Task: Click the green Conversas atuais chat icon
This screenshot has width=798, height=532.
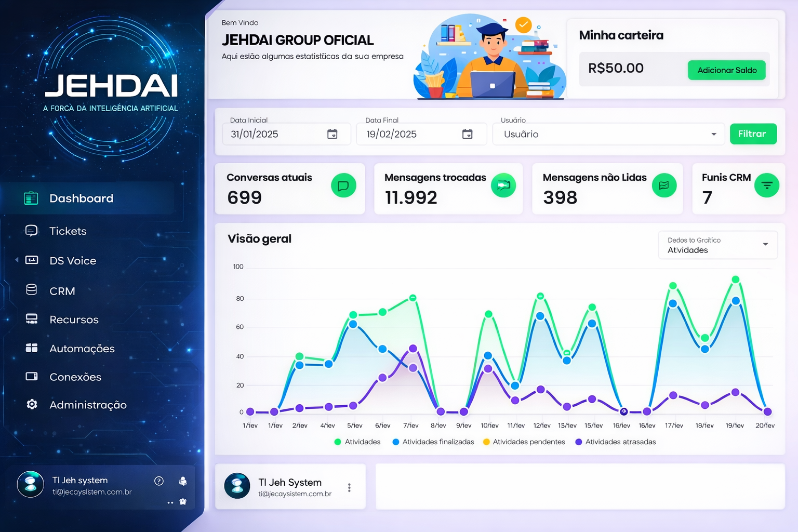Action: (343, 185)
